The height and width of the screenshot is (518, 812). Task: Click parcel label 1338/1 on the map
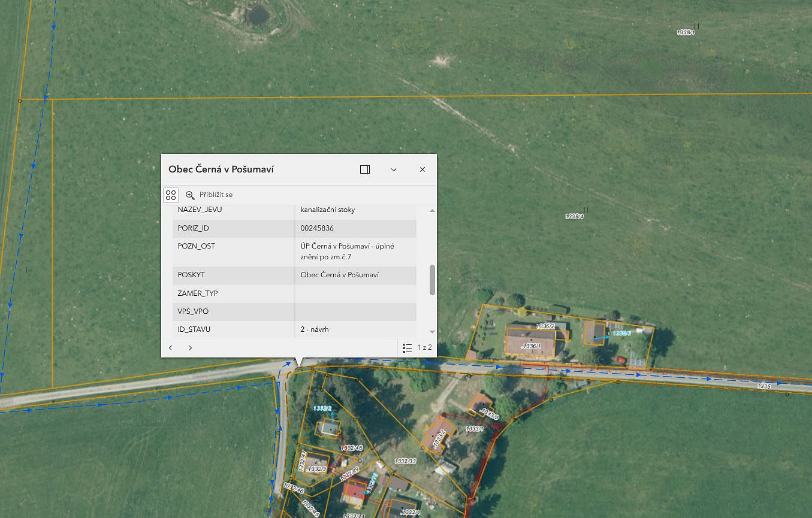coord(686,32)
